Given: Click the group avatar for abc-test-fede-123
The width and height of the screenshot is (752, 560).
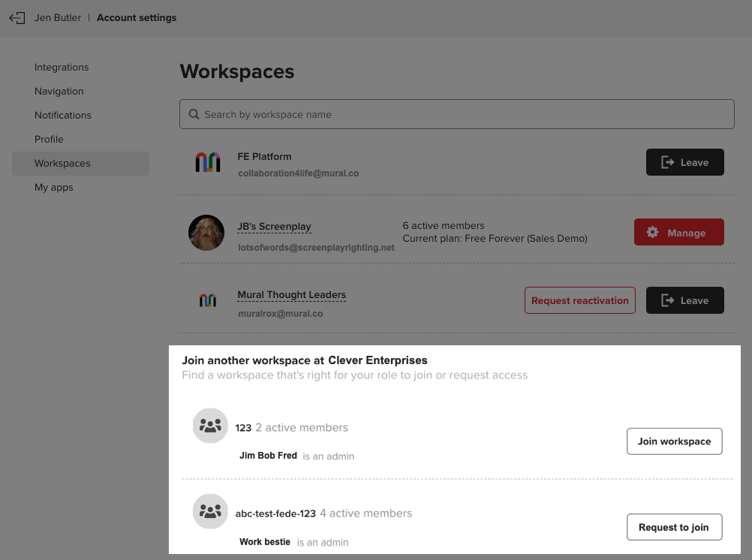Looking at the screenshot, I should 210,511.
